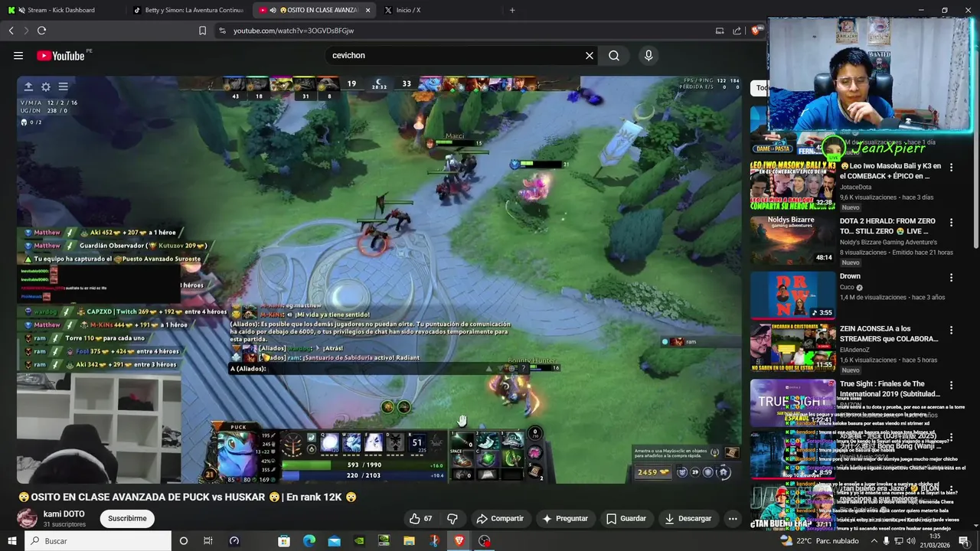Viewport: 980px width, 551px height.
Task: Open Noldy's Bizzare Gaming Adventure's channel name
Action: coord(888,243)
